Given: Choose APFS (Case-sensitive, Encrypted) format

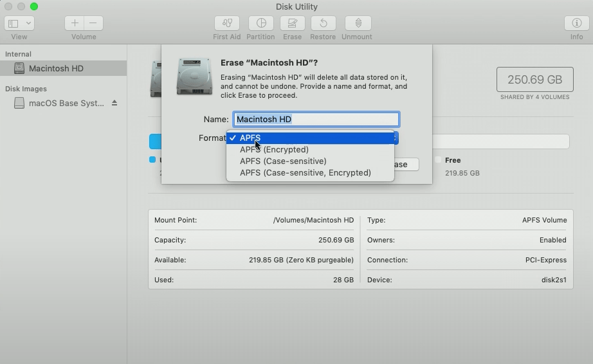Looking at the screenshot, I should (310, 173).
